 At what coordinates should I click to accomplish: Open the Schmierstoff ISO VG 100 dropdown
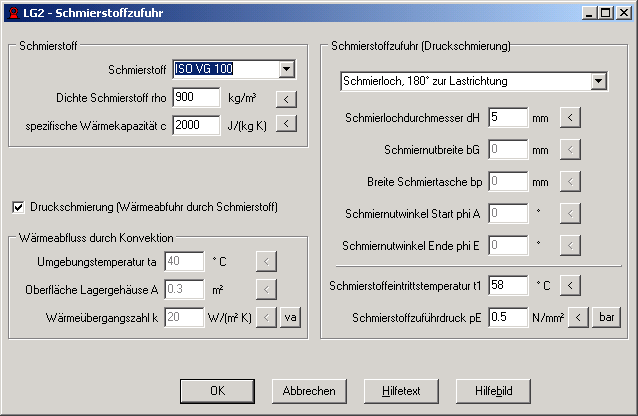pos(286,69)
